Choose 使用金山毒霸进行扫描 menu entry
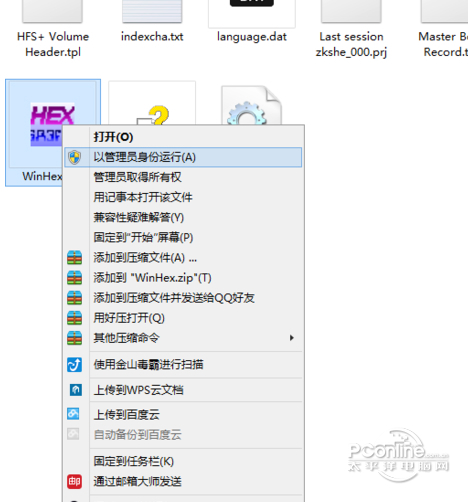Image resolution: width=468 pixels, height=502 pixels. [183, 365]
